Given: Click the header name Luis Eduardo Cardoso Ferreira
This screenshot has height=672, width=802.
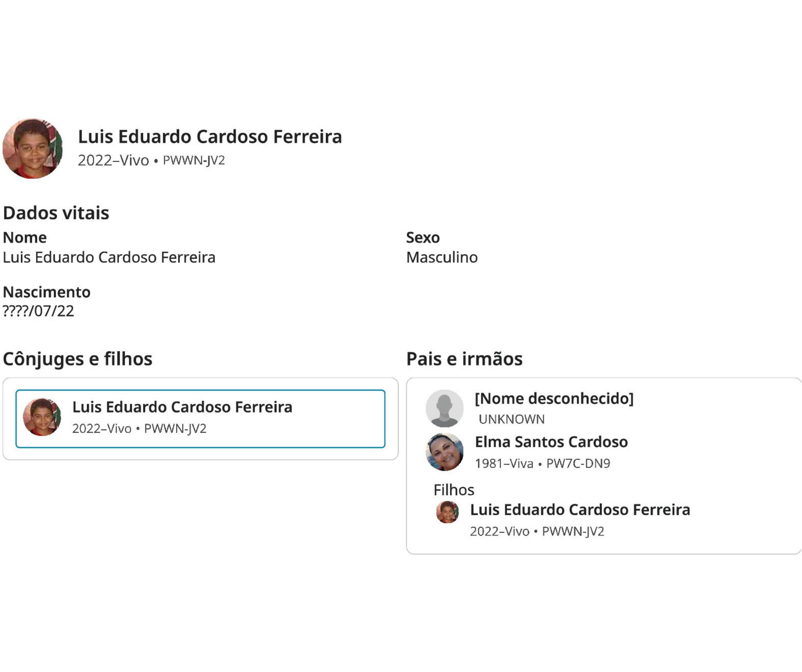Looking at the screenshot, I should pyautogui.click(x=210, y=137).
